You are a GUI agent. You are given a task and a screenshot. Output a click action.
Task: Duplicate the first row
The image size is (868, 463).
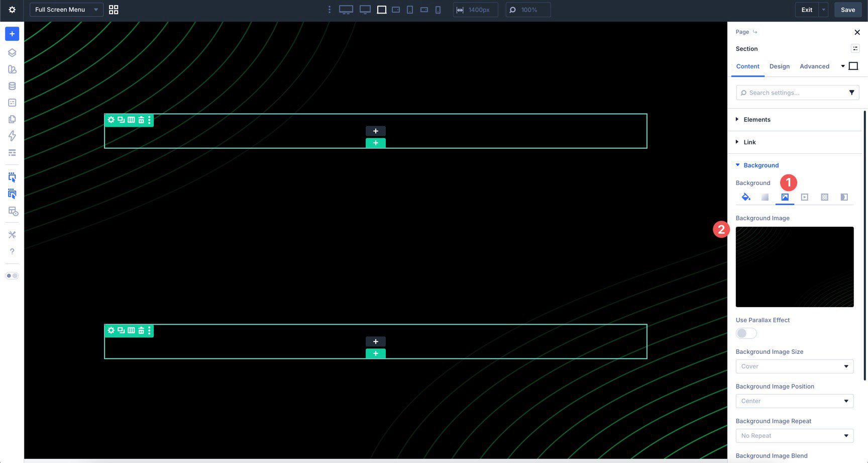click(x=121, y=120)
